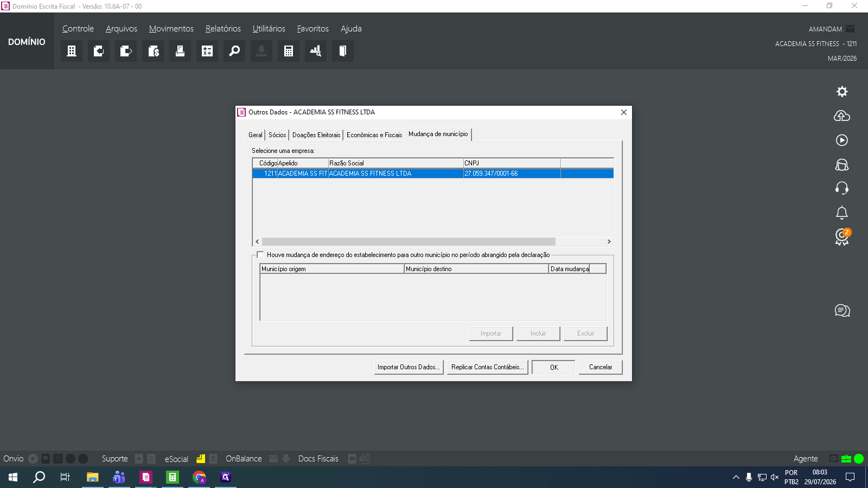The image size is (868, 488).
Task: Open Microsoft Teams from the taskbar
Action: [119, 477]
